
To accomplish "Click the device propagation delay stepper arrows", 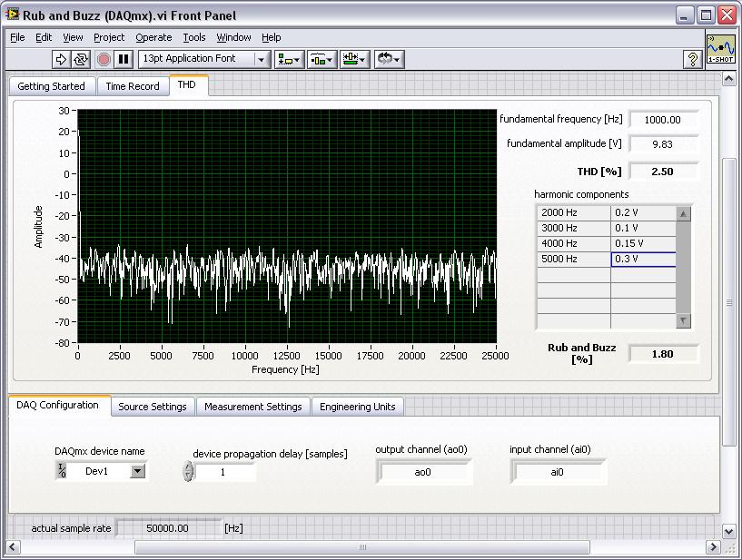I will pos(188,472).
